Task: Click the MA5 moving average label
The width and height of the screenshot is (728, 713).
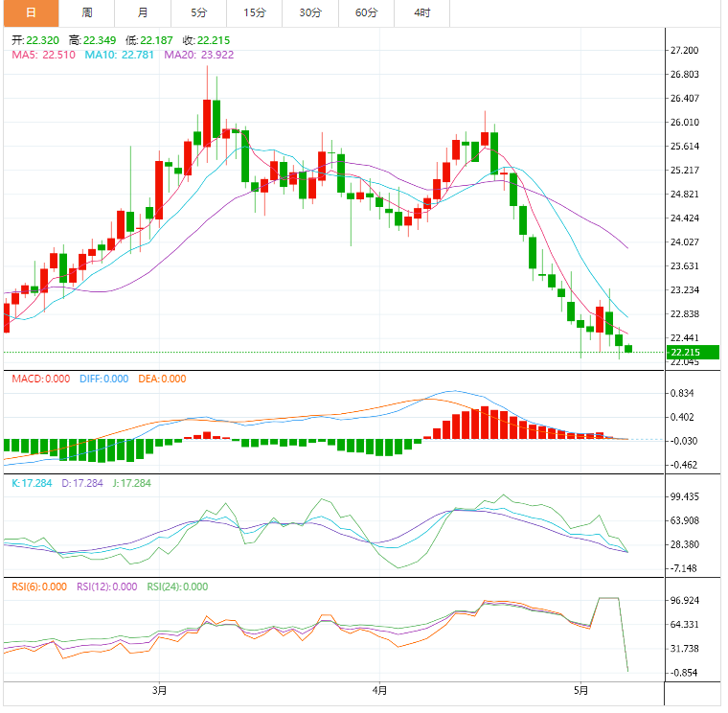Action: pos(42,55)
